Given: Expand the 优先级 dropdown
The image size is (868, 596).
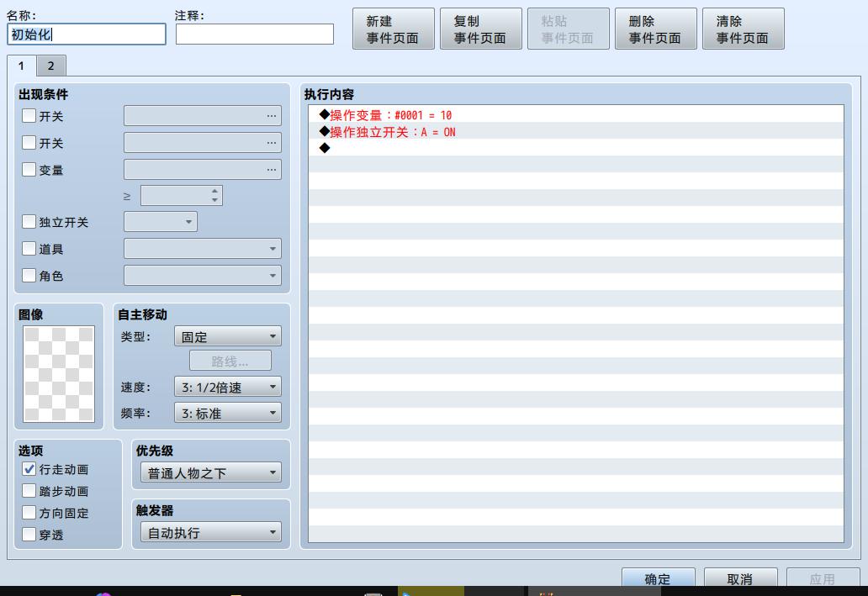Looking at the screenshot, I should 211,472.
